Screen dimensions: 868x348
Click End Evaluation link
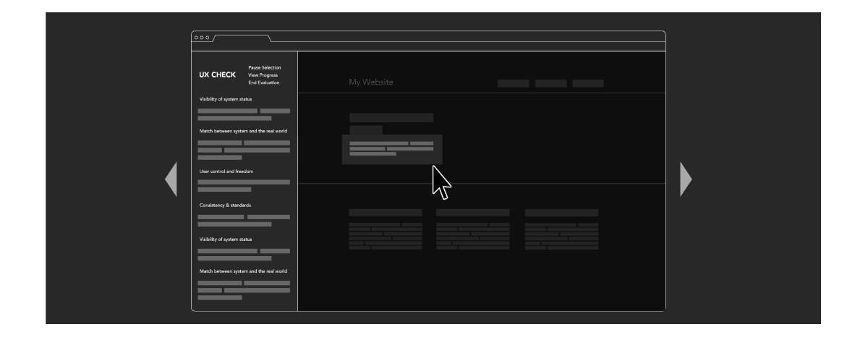[x=263, y=82]
